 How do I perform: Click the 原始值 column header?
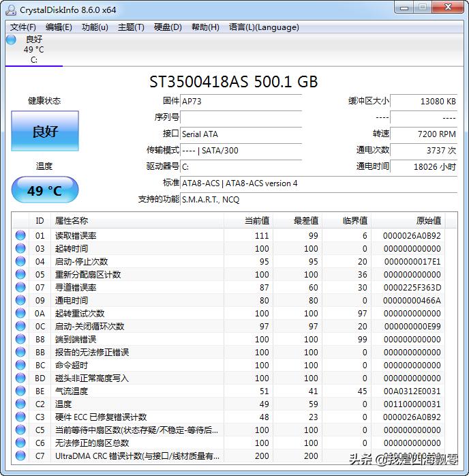point(408,221)
